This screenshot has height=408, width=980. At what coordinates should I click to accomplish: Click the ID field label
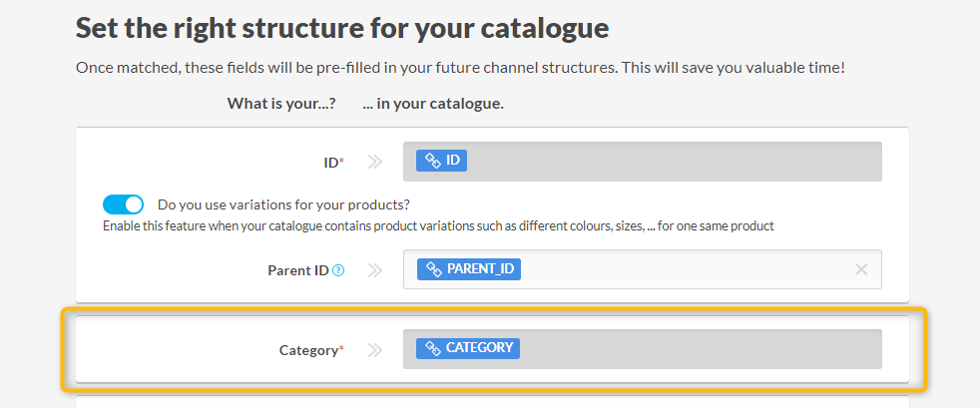pyautogui.click(x=328, y=162)
